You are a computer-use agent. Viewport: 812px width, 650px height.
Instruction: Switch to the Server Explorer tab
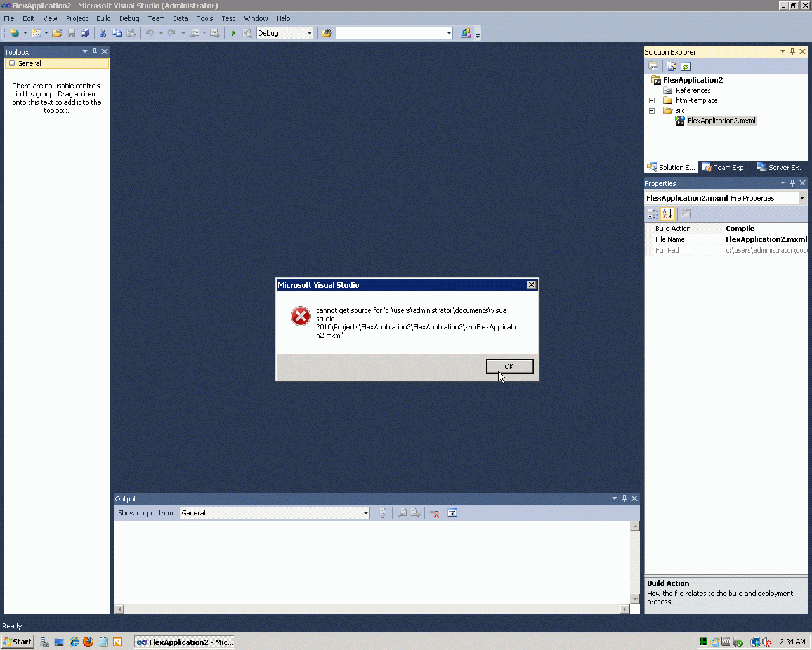[x=781, y=168]
